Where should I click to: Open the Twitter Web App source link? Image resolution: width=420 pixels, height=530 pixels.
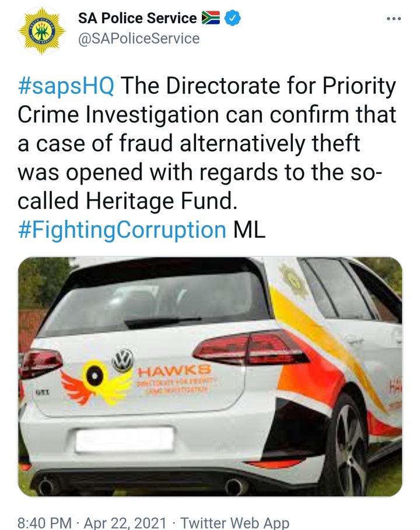click(235, 522)
